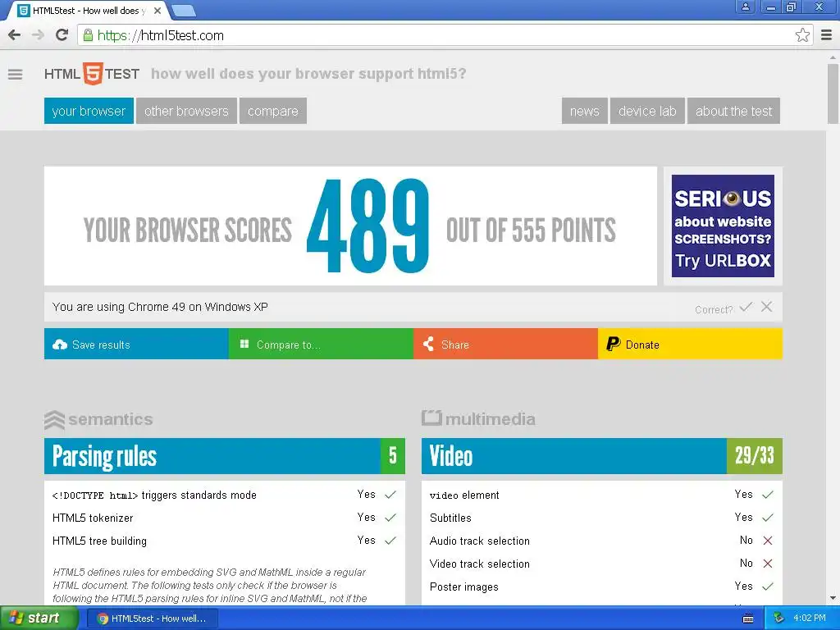Click the URLBOX screenshots advertisement

click(x=723, y=226)
